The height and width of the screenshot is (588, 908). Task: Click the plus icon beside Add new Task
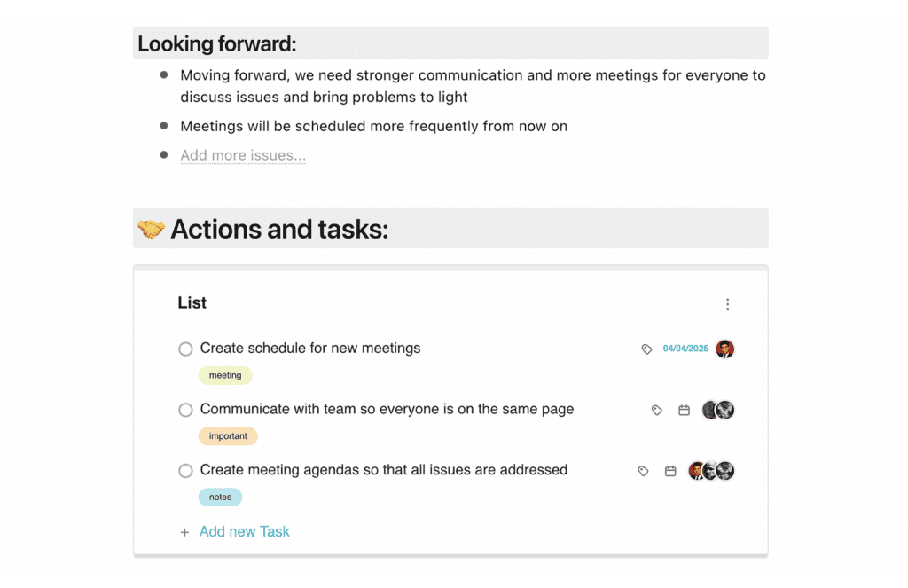(x=184, y=532)
